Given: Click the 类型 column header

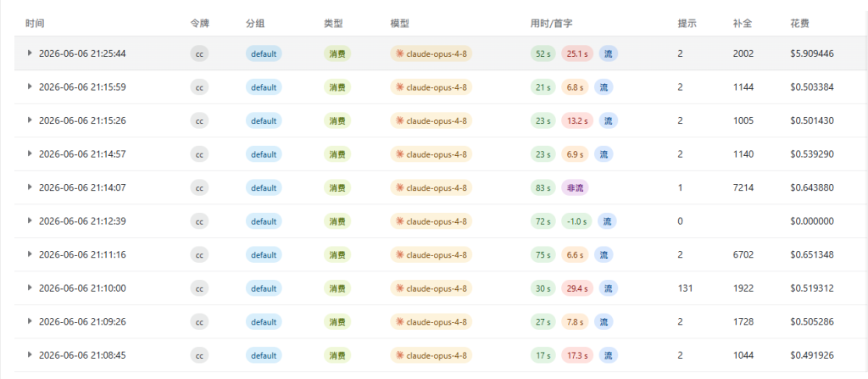Looking at the screenshot, I should [333, 24].
